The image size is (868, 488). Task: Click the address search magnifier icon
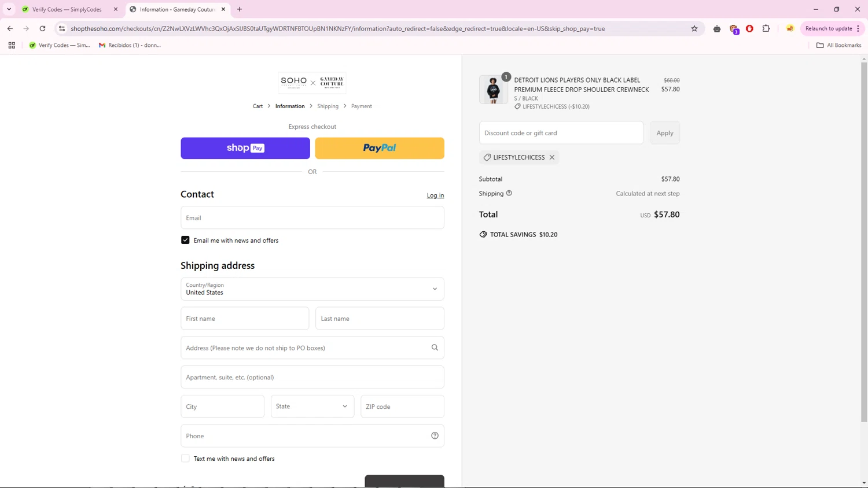(435, 347)
